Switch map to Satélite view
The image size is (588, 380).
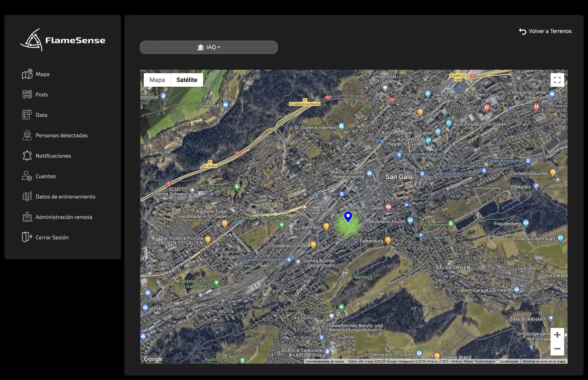point(186,80)
